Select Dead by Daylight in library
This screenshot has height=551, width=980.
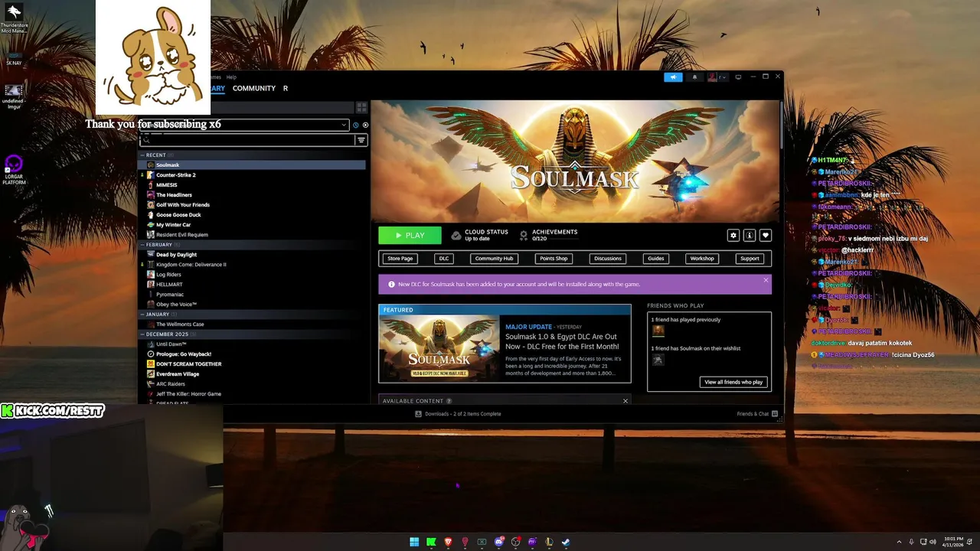click(177, 255)
